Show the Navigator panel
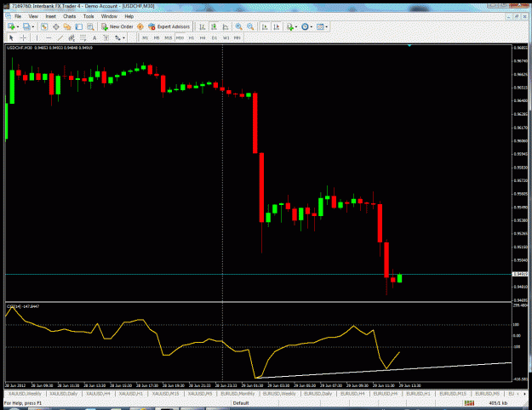 (67, 26)
